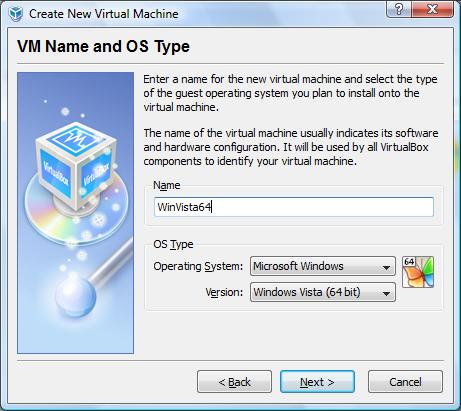Open the Version dropdown
The height and width of the screenshot is (411, 461).
click(x=323, y=292)
